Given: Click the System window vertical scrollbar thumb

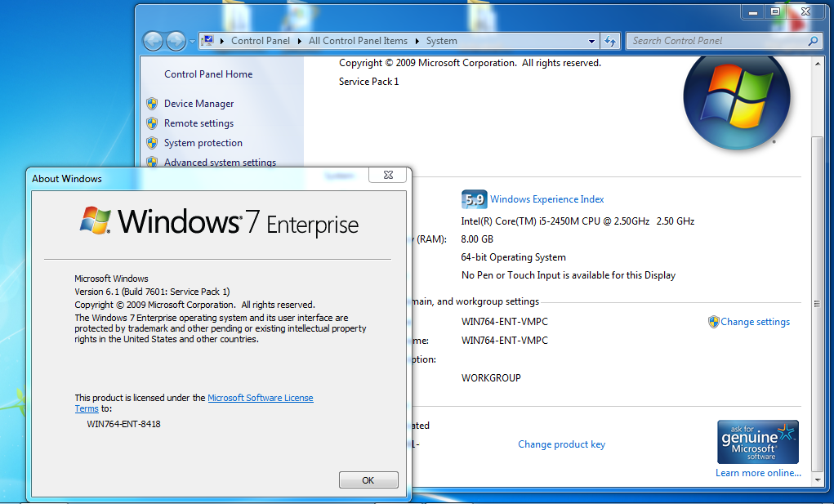Looking at the screenshot, I should (818, 304).
